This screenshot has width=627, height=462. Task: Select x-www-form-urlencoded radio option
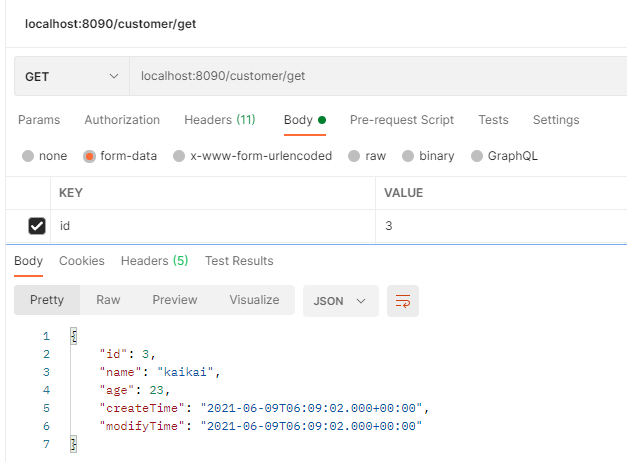[179, 156]
